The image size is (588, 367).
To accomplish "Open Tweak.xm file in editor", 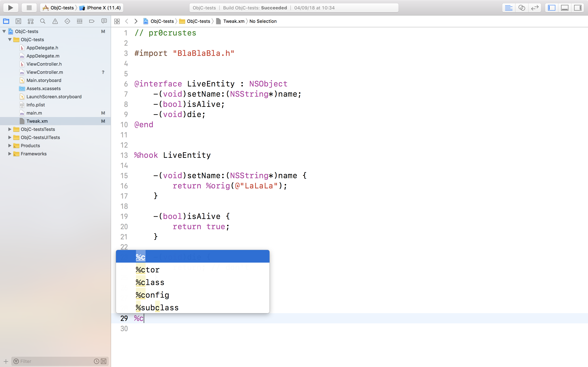I will point(37,121).
